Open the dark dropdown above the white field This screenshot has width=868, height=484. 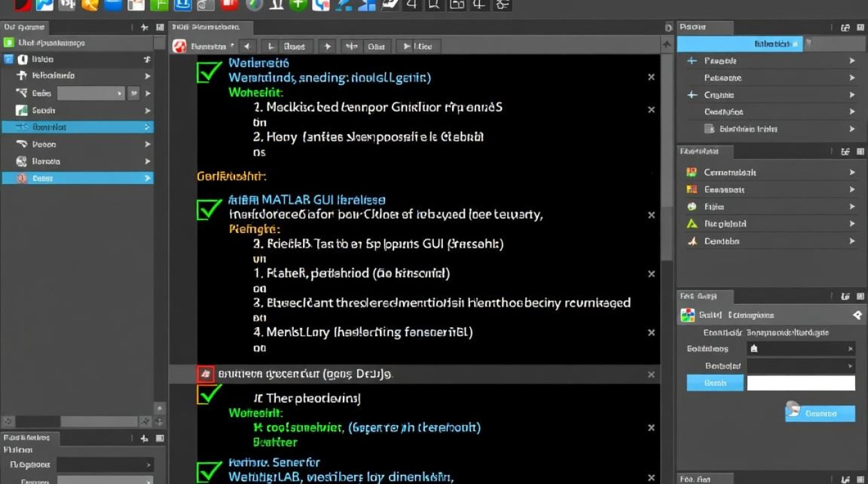[801, 365]
